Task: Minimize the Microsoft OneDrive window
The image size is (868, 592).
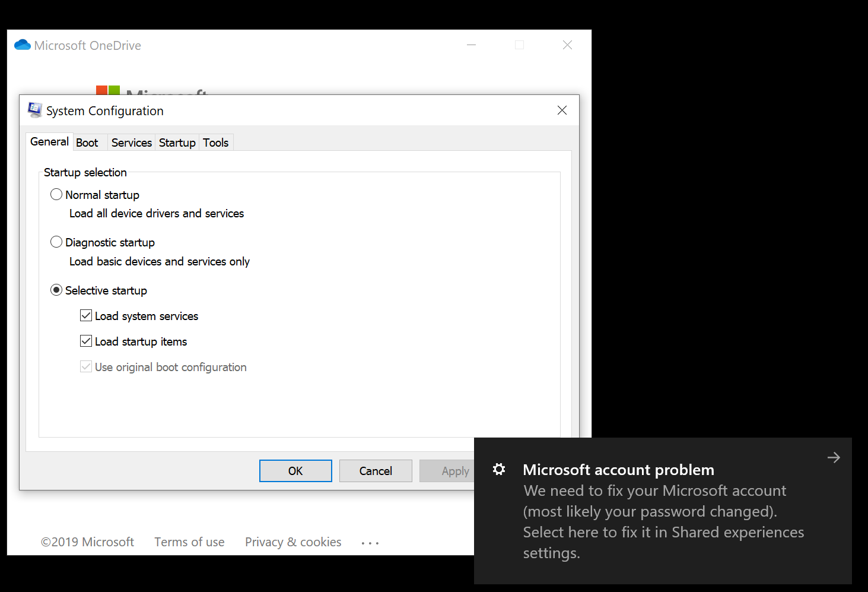Action: [472, 45]
